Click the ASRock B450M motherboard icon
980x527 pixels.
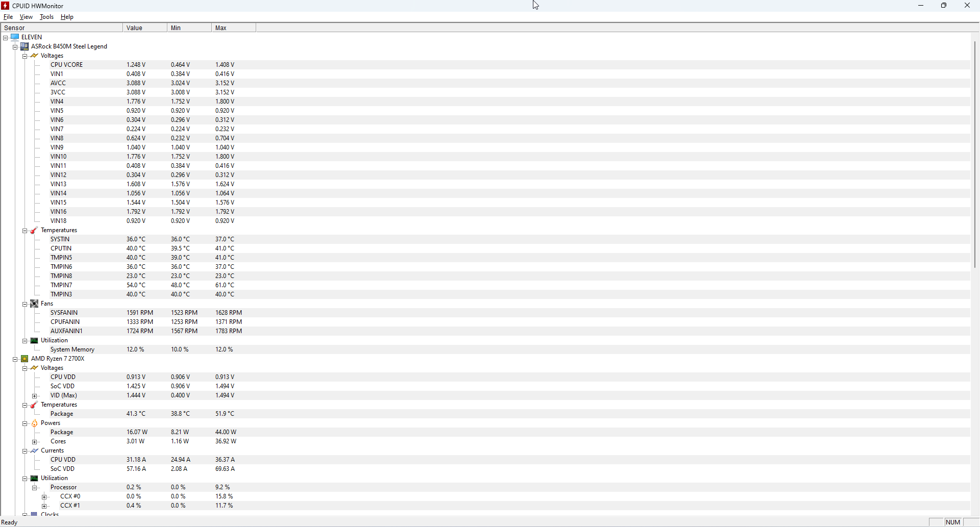(x=24, y=46)
